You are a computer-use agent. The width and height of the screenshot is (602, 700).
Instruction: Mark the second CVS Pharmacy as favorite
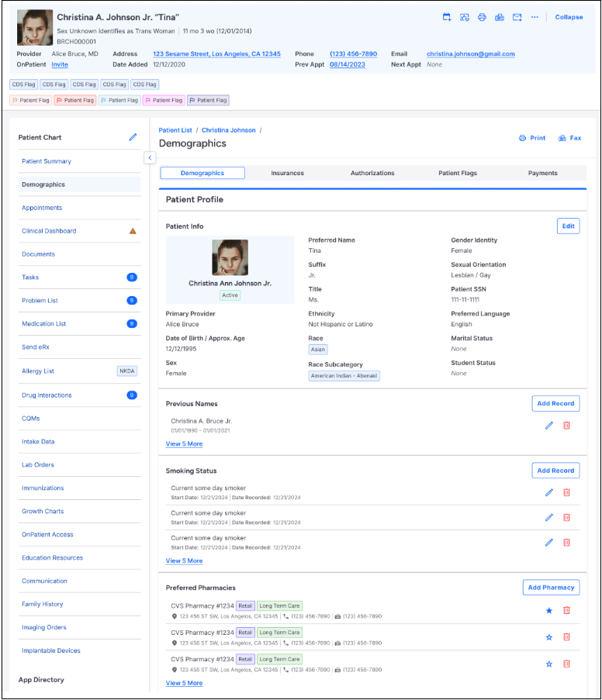549,637
